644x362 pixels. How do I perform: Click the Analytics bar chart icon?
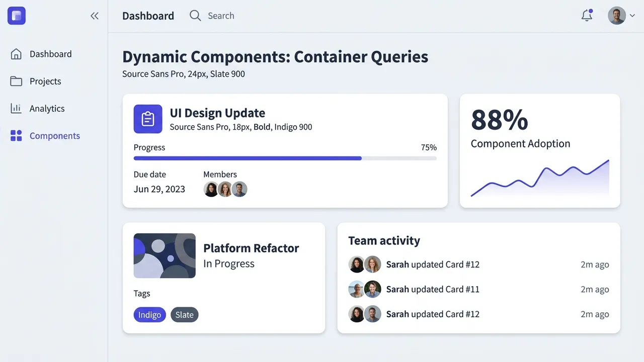[16, 108]
